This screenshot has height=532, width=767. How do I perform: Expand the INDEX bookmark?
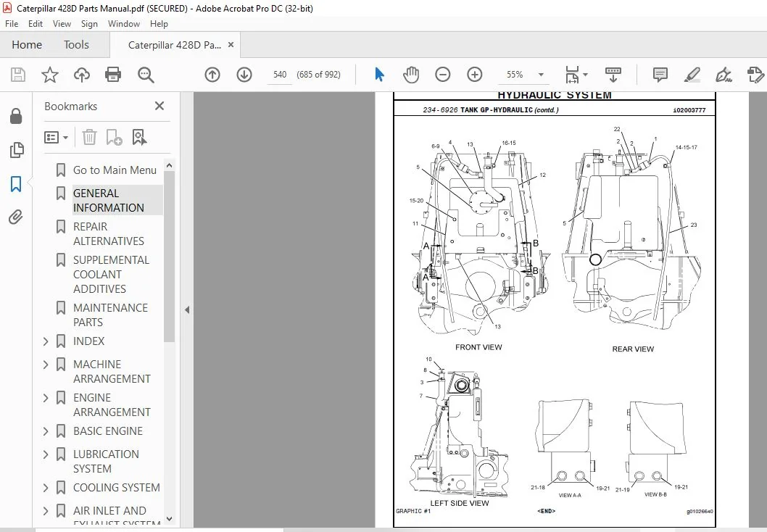46,341
